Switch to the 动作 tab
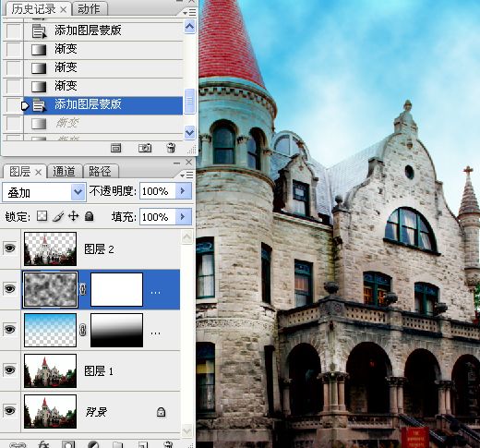This screenshot has width=480, height=448. [x=89, y=9]
